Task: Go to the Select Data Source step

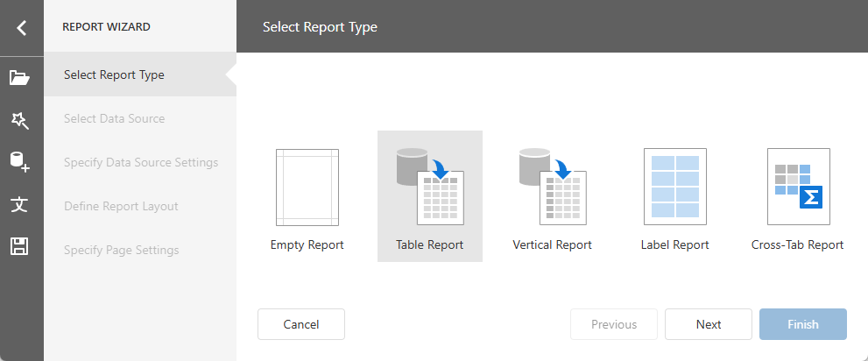Action: pos(140,118)
